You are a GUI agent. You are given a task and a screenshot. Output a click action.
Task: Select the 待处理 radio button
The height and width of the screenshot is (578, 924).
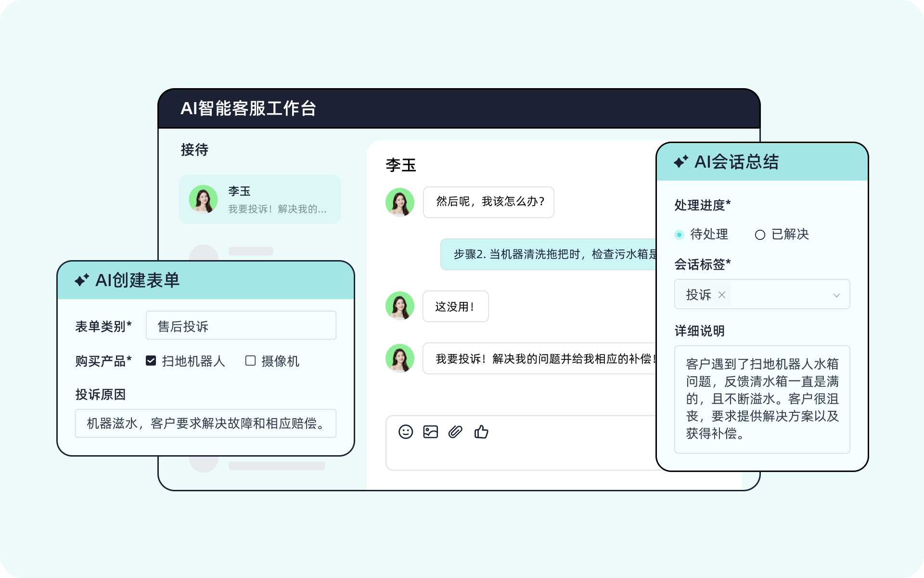tap(679, 235)
